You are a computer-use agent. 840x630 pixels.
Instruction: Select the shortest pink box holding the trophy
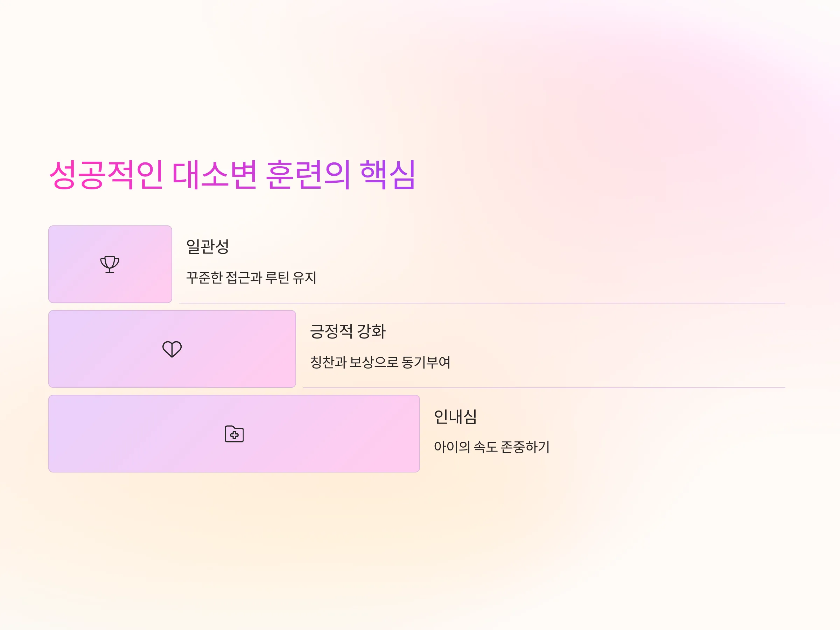point(110,264)
